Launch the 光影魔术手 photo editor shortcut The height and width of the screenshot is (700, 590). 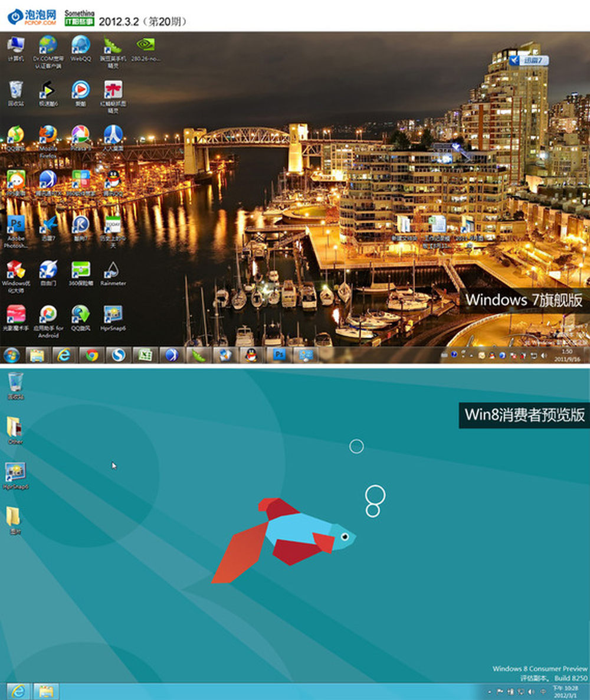[x=15, y=318]
